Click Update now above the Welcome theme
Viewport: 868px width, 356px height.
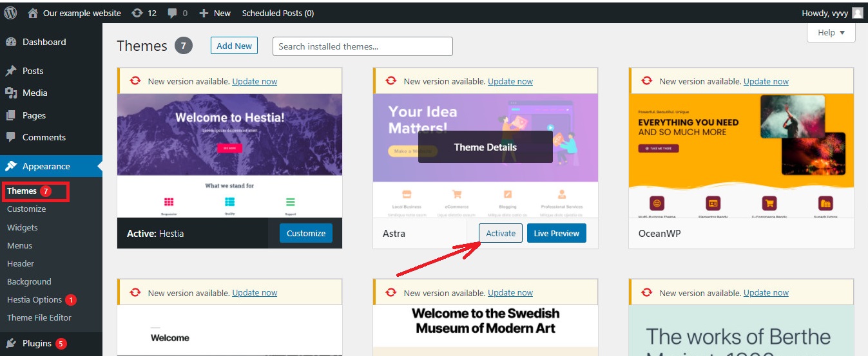(x=255, y=292)
